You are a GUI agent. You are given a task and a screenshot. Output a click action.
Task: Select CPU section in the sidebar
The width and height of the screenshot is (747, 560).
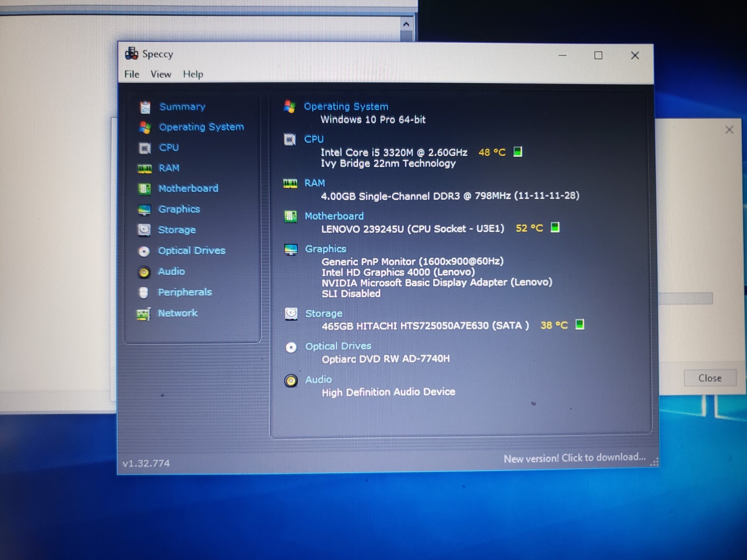coord(169,147)
